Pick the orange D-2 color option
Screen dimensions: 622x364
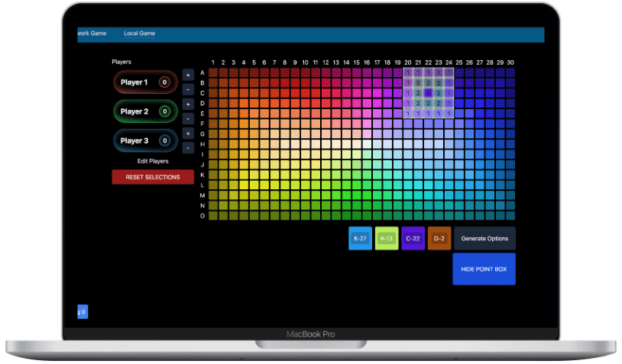click(439, 238)
